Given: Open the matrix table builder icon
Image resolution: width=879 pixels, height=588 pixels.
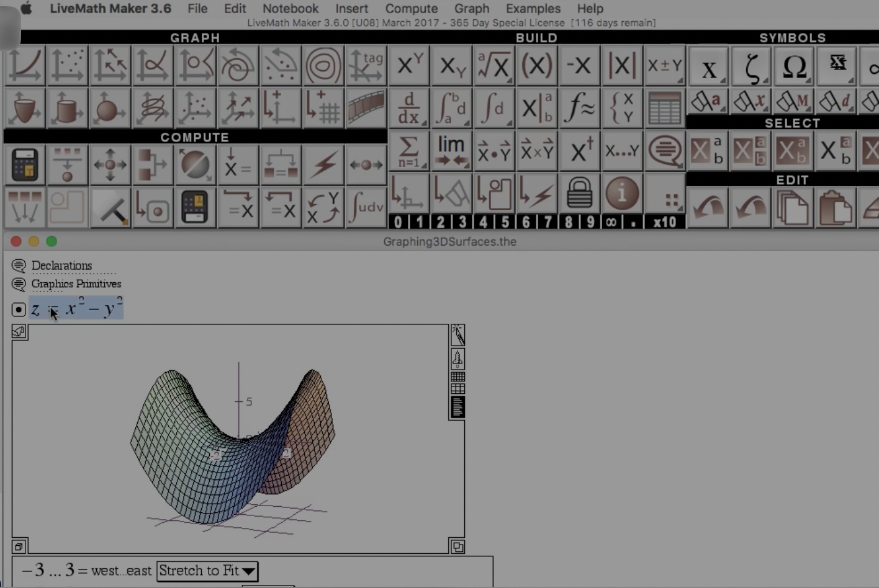Looking at the screenshot, I should tap(665, 107).
